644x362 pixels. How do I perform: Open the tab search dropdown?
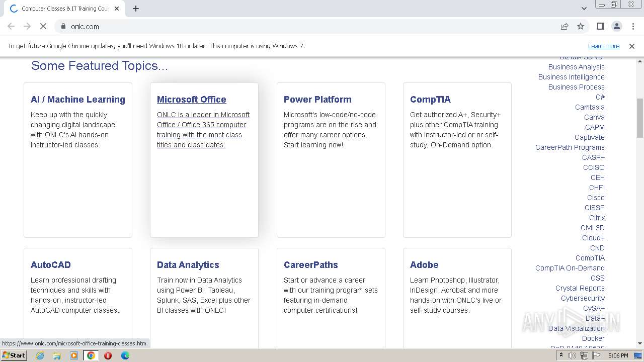click(x=584, y=9)
